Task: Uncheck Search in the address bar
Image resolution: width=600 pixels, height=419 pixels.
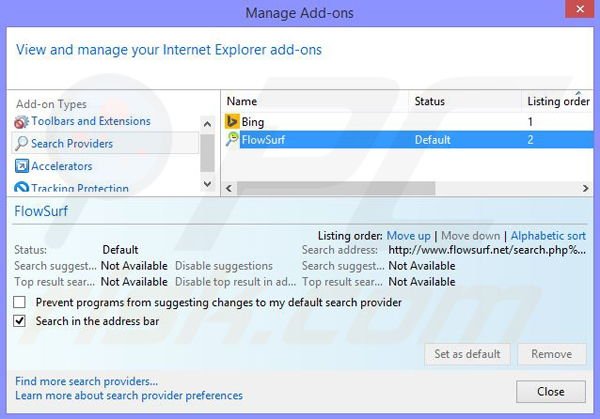Action: coord(20,321)
